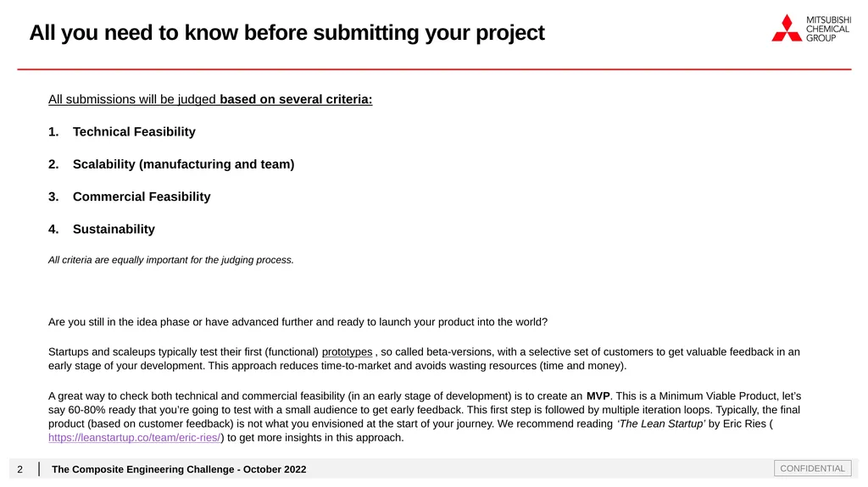Viewport: 868px width, 487px height.
Task: Click the 'Are you still in the idea phase' sentence
Action: click(298, 322)
